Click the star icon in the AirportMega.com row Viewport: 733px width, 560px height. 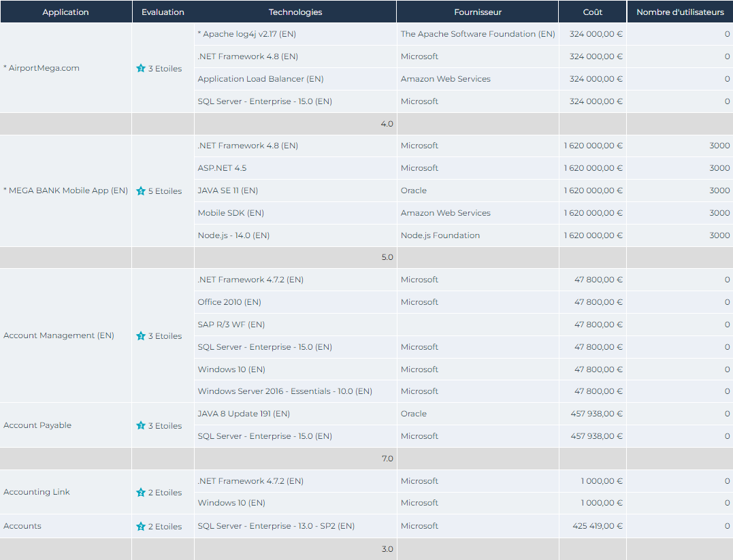(141, 69)
